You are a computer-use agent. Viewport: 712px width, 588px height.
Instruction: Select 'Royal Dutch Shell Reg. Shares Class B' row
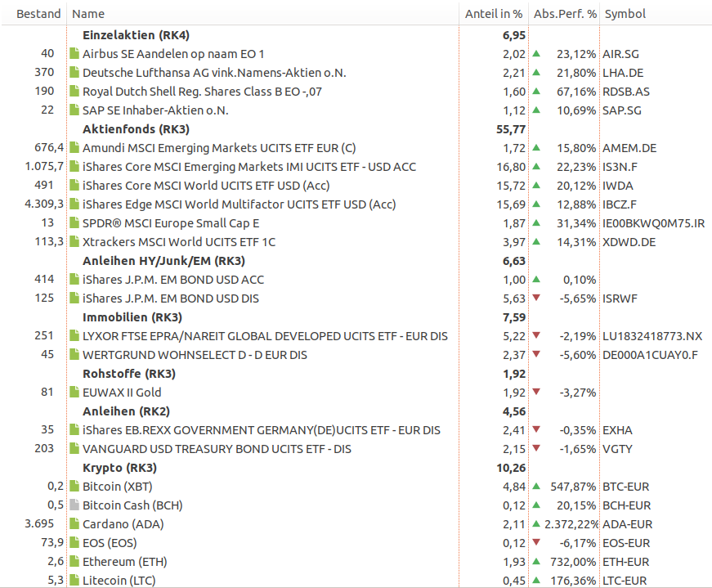(356, 92)
